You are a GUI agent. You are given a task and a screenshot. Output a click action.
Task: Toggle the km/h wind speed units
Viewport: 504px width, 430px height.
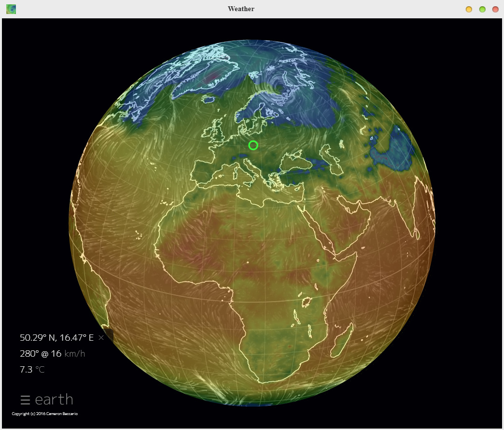click(75, 354)
